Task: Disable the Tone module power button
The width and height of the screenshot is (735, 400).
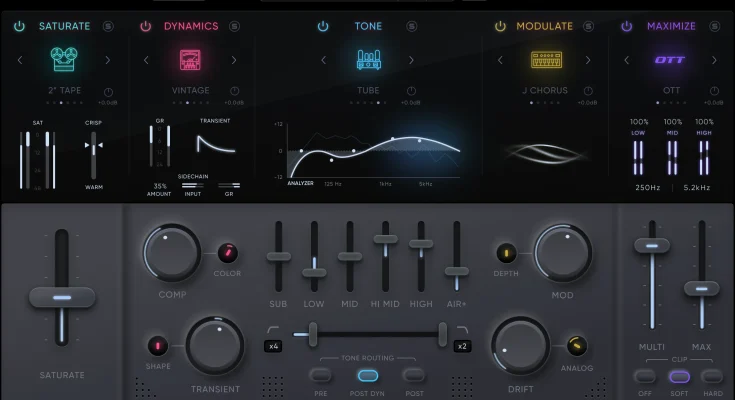Action: pos(323,26)
